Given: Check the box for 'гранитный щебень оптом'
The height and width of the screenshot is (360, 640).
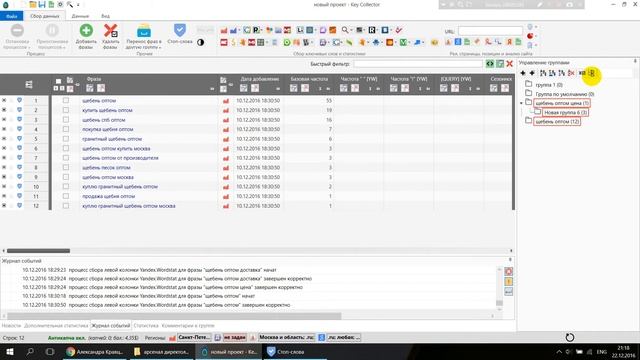Looking at the screenshot, I should pos(66,139).
